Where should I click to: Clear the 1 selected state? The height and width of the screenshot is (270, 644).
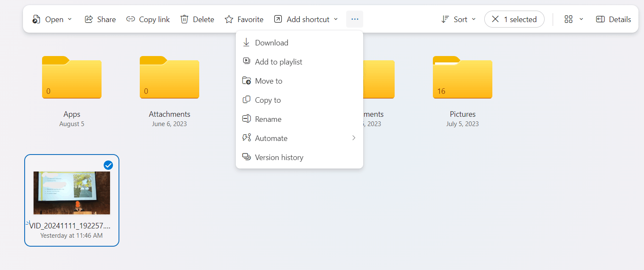coord(495,19)
